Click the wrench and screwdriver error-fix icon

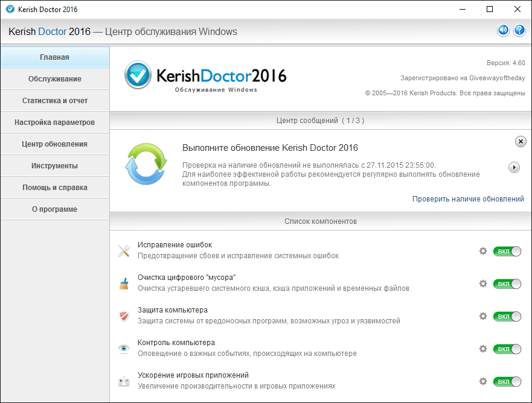coord(124,251)
